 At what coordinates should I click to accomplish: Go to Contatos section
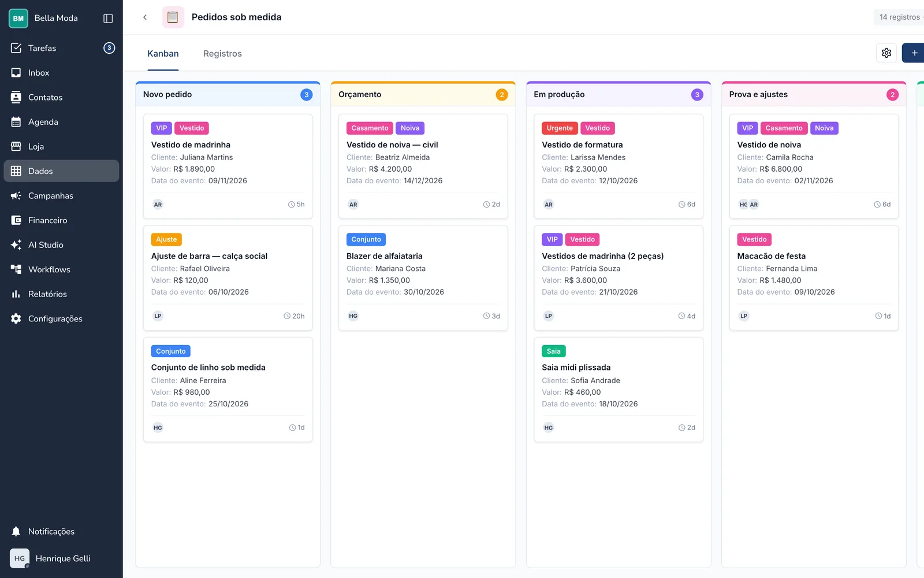pos(61,97)
